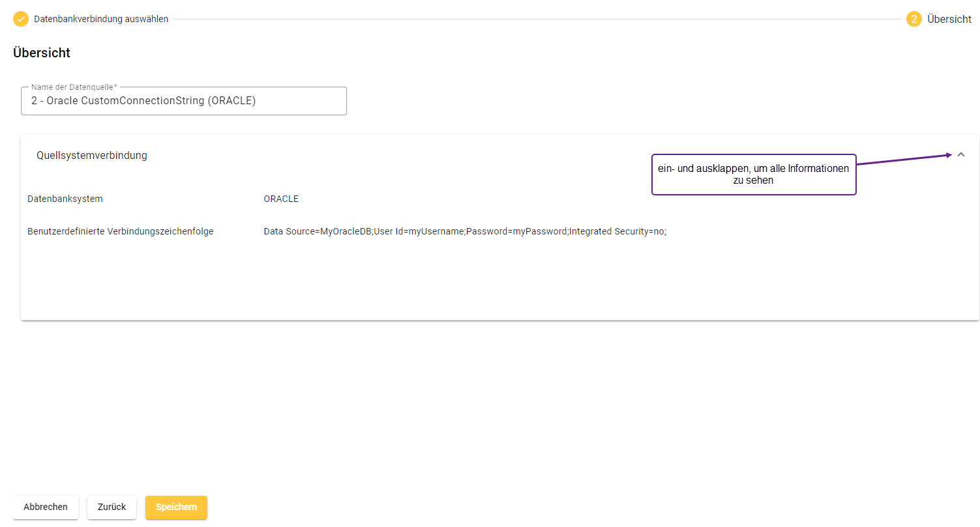This screenshot has height=527, width=980.
Task: Click the Abbrechen button
Action: pyautogui.click(x=46, y=507)
